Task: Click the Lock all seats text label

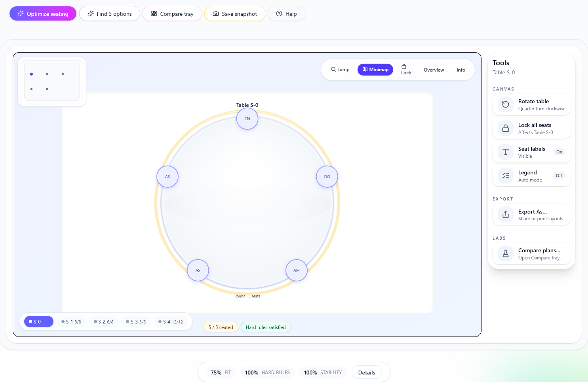Action: tap(535, 125)
